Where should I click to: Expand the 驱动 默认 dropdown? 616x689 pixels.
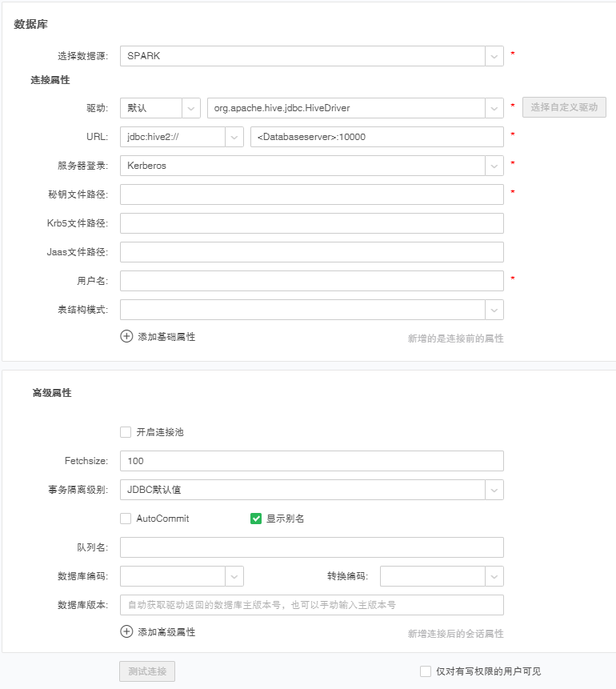click(x=191, y=108)
